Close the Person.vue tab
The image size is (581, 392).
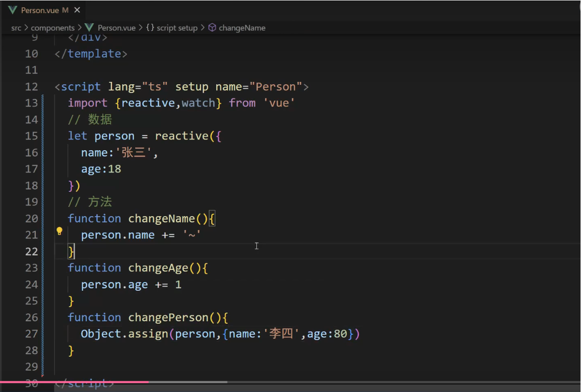click(77, 10)
